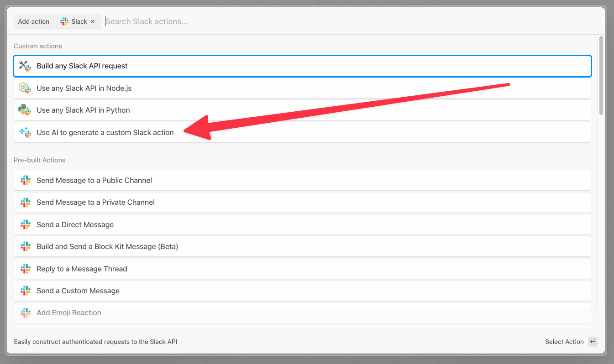Screen dimensions: 614x364
Task: Click Slack icon beside Reply to a Message Thread
Action: pos(26,269)
